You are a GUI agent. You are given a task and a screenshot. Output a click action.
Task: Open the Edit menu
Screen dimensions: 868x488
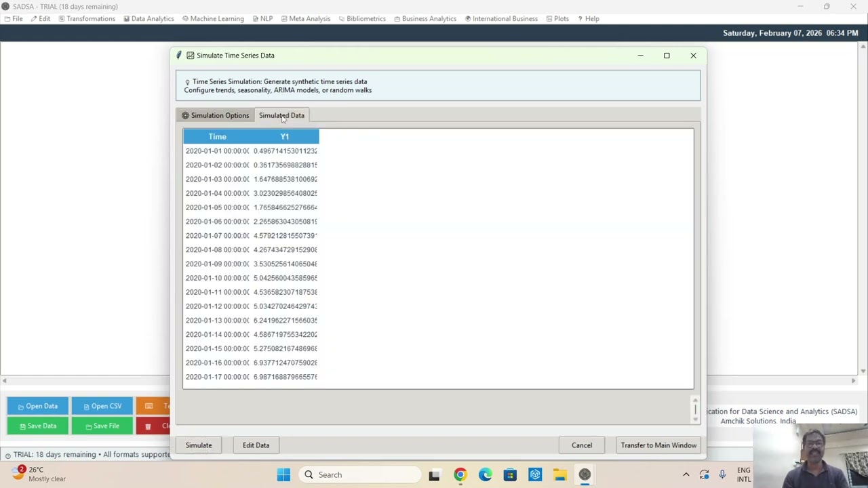tap(41, 18)
